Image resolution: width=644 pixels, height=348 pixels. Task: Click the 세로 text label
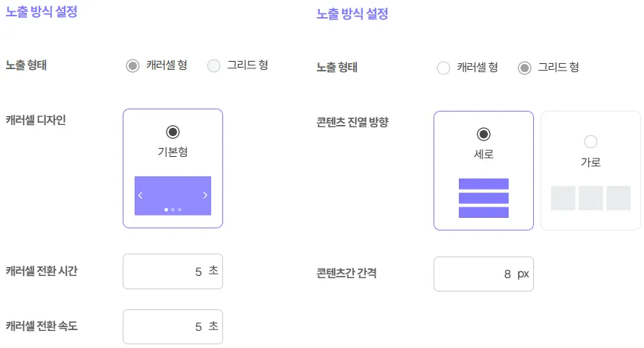tap(483, 155)
